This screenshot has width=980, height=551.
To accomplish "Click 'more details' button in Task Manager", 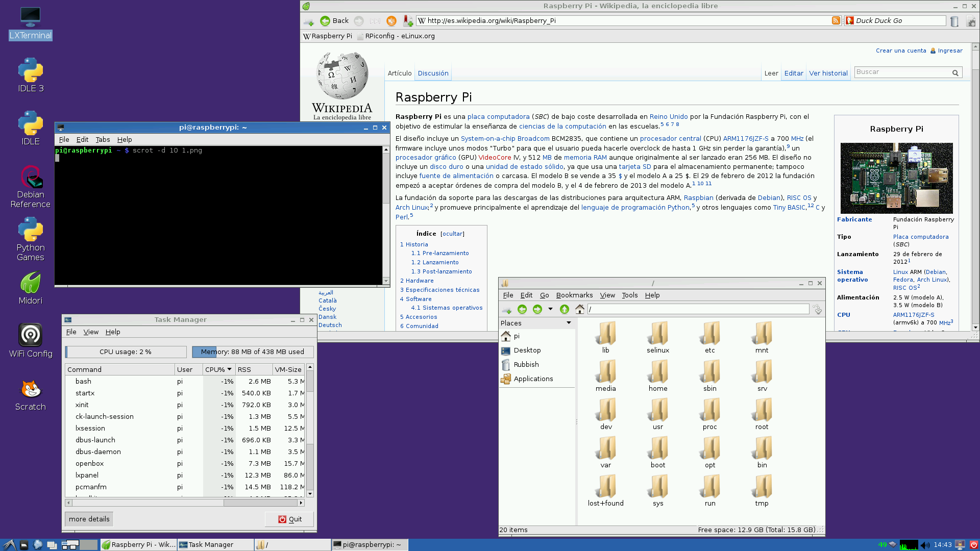I will tap(89, 519).
